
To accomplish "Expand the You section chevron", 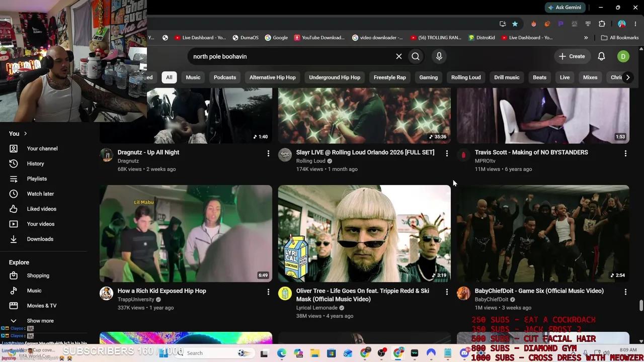I will (x=25, y=133).
